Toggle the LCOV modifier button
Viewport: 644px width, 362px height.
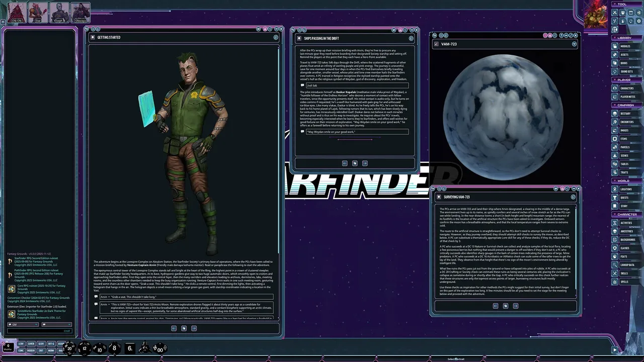pos(21,343)
